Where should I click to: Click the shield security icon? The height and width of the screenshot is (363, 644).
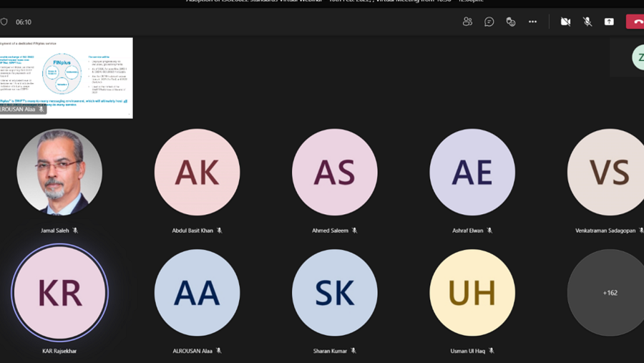[4, 21]
